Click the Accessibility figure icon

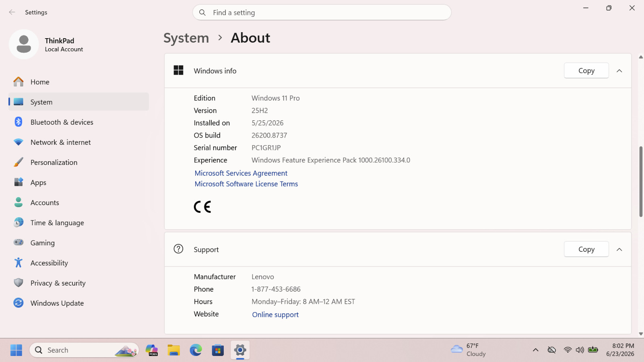(x=19, y=263)
